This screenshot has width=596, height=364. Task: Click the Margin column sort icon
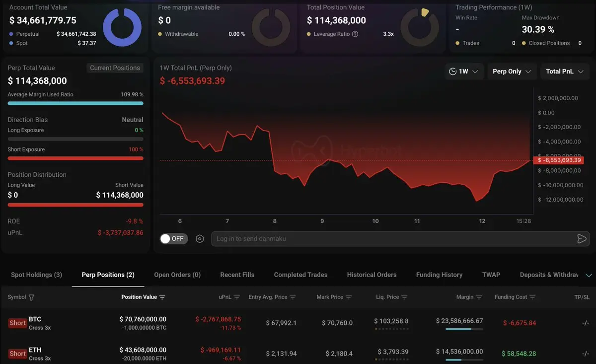[479, 297]
